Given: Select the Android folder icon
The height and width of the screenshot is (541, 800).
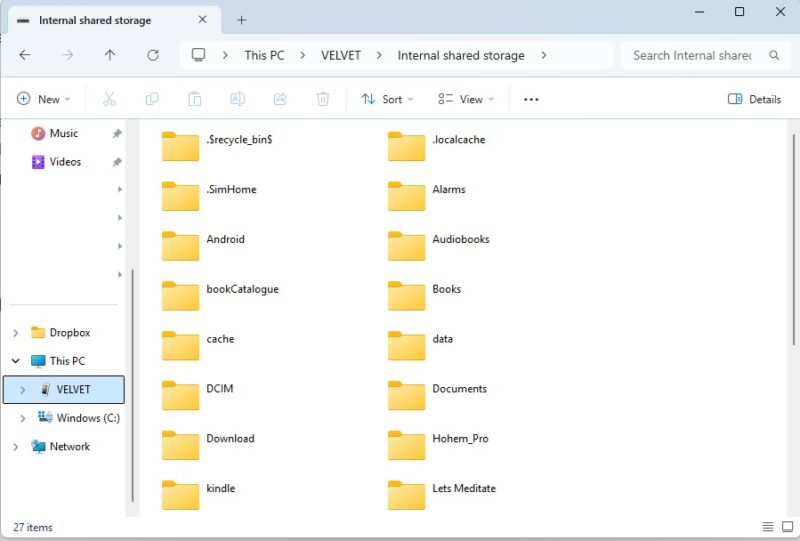Looking at the screenshot, I should (x=180, y=246).
